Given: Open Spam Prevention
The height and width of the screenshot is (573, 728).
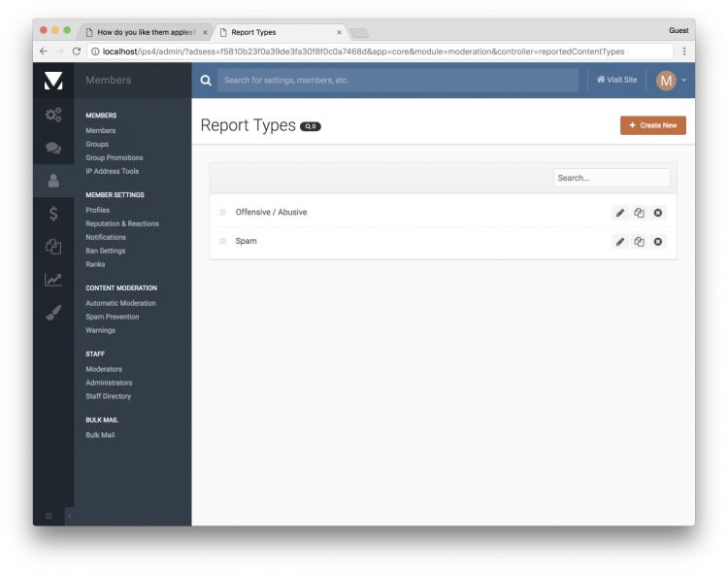Looking at the screenshot, I should tap(112, 317).
